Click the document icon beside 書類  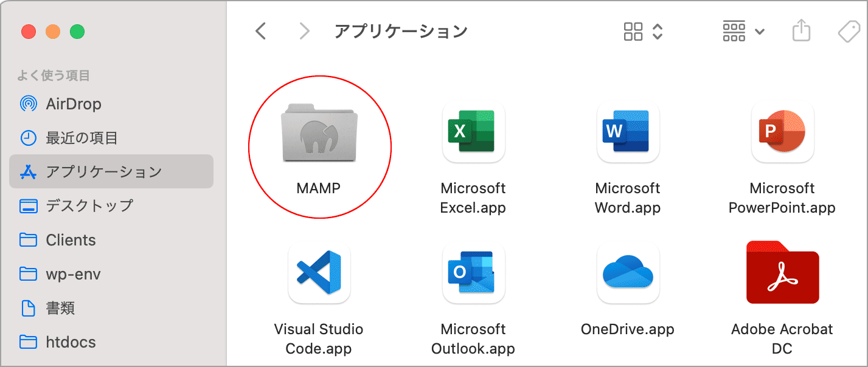29,308
